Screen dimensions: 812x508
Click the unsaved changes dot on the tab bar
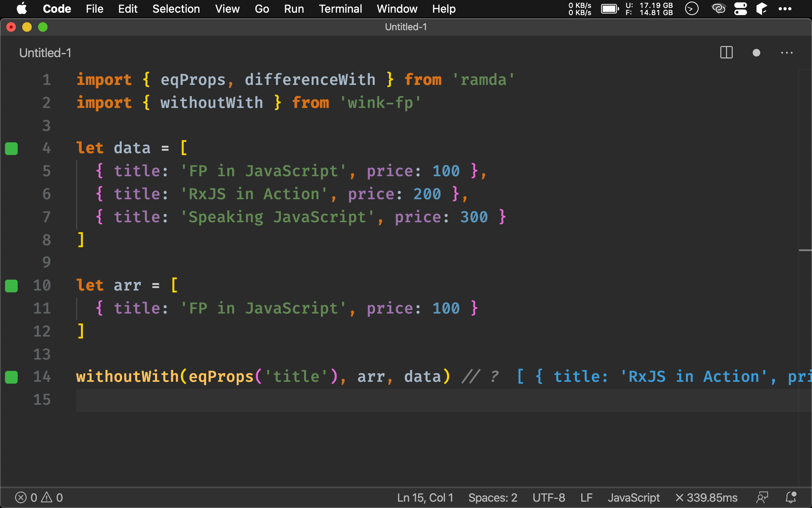pos(756,52)
